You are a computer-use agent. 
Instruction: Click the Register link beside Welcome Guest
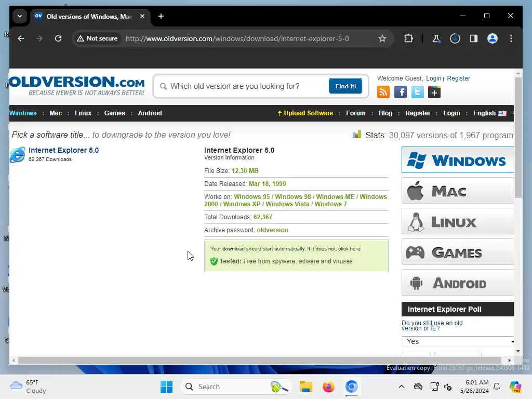click(458, 78)
